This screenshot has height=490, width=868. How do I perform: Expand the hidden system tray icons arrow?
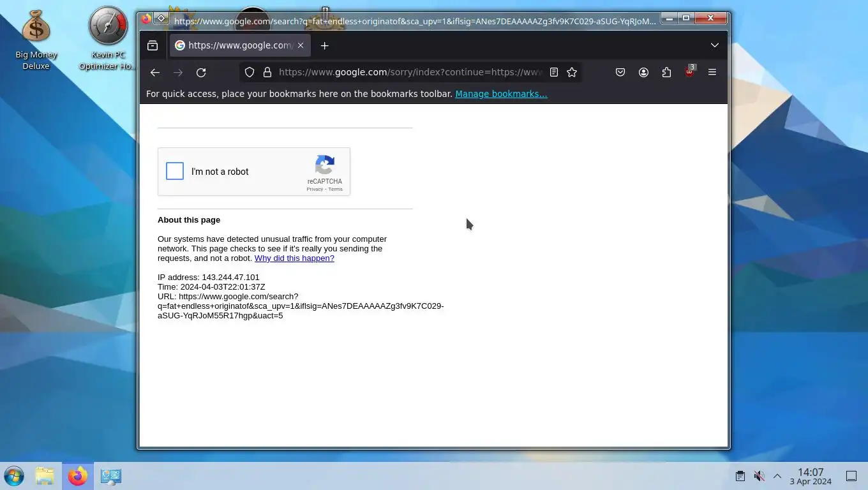click(777, 476)
